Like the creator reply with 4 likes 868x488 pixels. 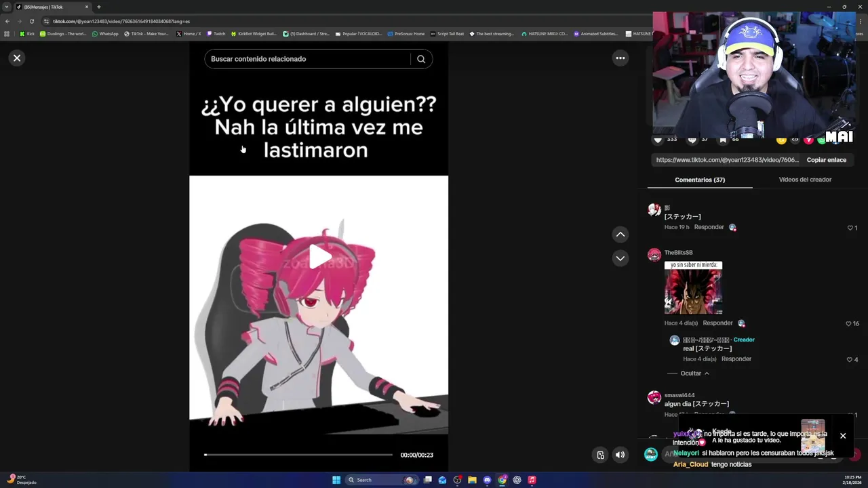coord(849,360)
